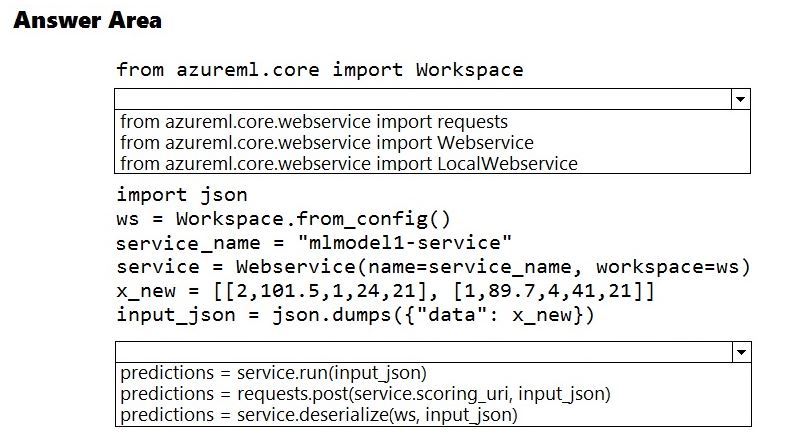Click 'Workspace.from_config()' in the ws assignment

pyautogui.click(x=313, y=219)
